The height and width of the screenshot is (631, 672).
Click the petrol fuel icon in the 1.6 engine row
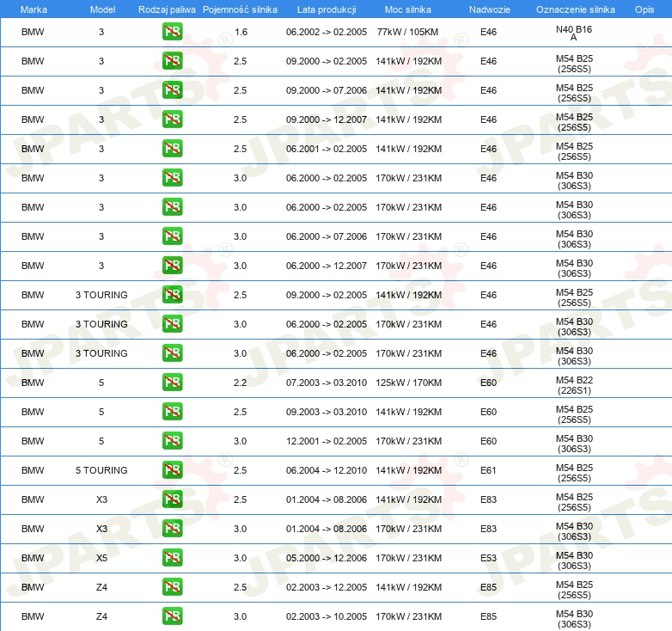172,32
